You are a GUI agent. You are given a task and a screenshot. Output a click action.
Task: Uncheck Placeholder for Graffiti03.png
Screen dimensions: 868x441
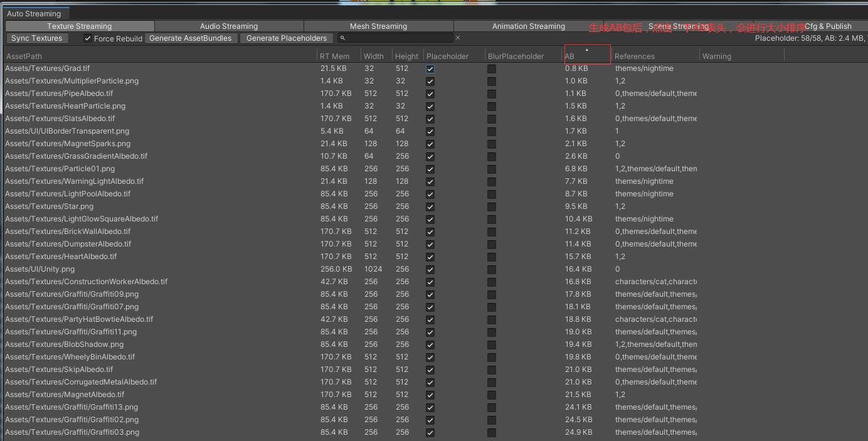430,432
